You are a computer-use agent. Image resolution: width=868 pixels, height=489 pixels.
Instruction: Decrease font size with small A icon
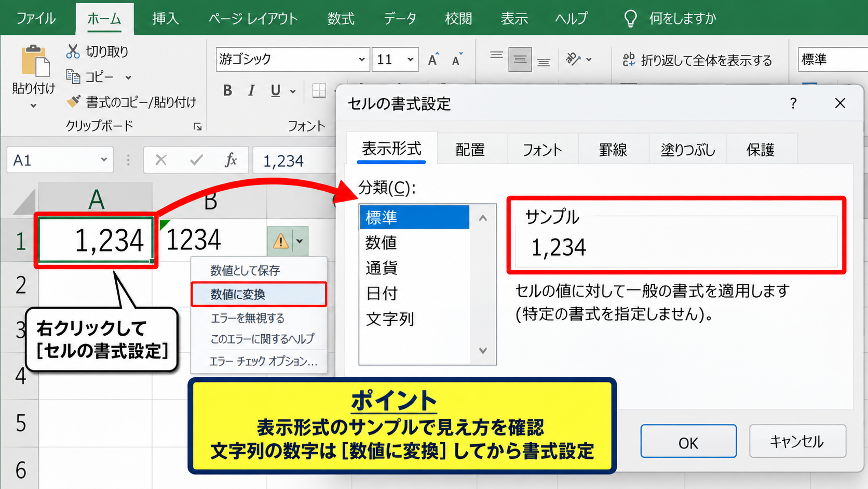(457, 60)
